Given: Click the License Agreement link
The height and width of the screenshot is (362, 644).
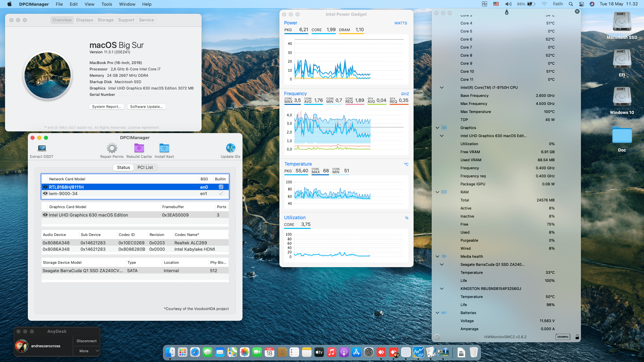Looking at the screenshot, I should [144, 127].
